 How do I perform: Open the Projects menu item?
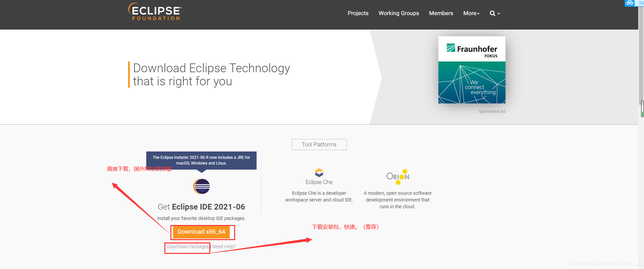358,13
